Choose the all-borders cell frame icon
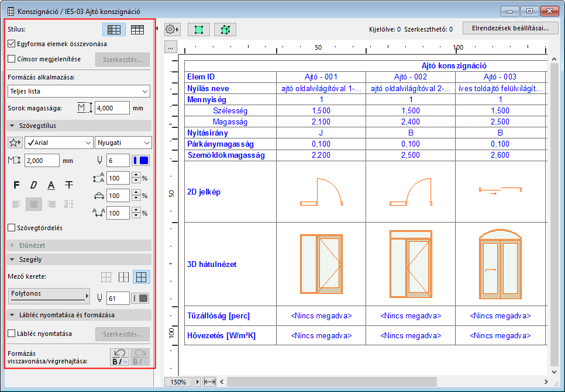 141,277
